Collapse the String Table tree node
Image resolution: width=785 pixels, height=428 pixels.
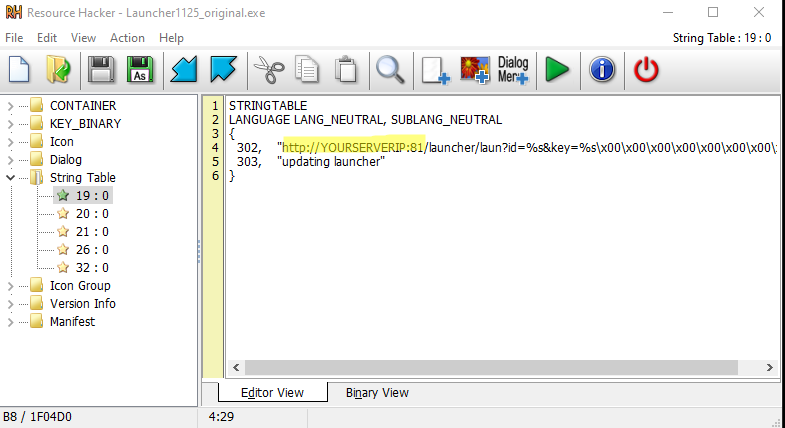click(x=10, y=178)
